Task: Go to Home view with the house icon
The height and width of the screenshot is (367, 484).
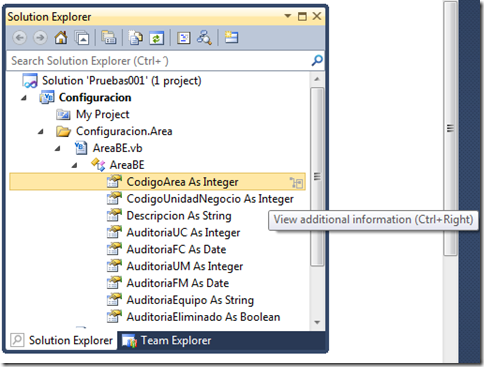Action: point(61,37)
